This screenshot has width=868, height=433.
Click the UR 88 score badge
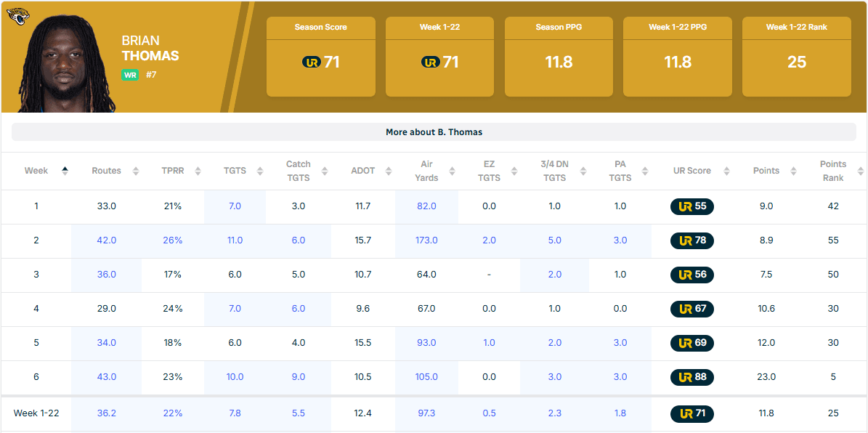pyautogui.click(x=691, y=377)
